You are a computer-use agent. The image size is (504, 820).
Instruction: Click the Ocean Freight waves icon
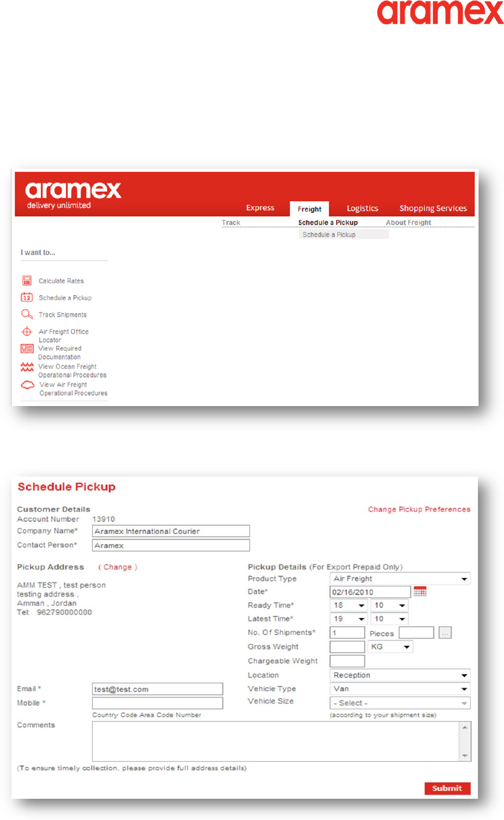[x=27, y=367]
